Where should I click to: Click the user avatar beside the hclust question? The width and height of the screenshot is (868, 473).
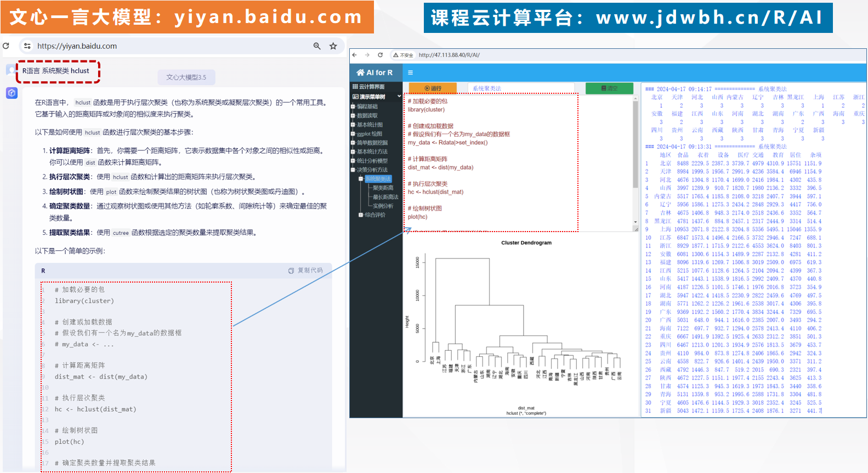click(11, 70)
